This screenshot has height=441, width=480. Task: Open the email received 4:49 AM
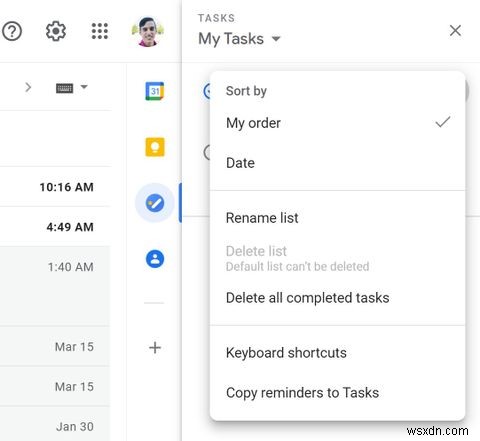pyautogui.click(x=55, y=227)
